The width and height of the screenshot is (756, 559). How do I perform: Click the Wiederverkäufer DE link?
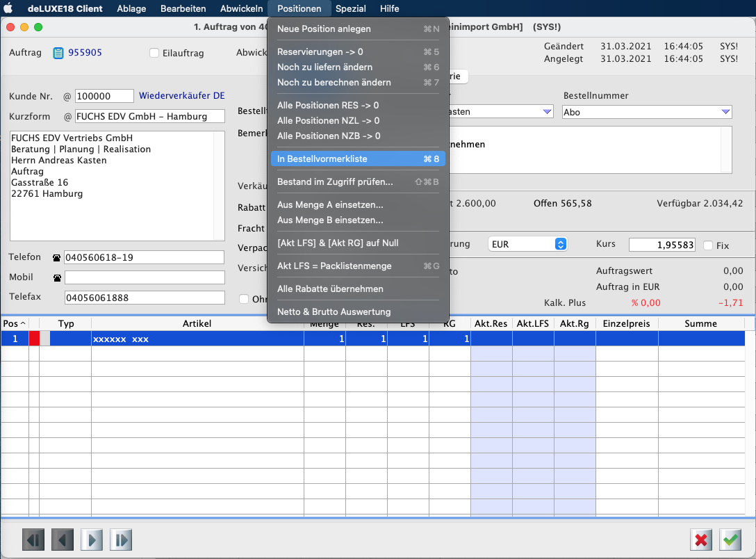pos(181,96)
